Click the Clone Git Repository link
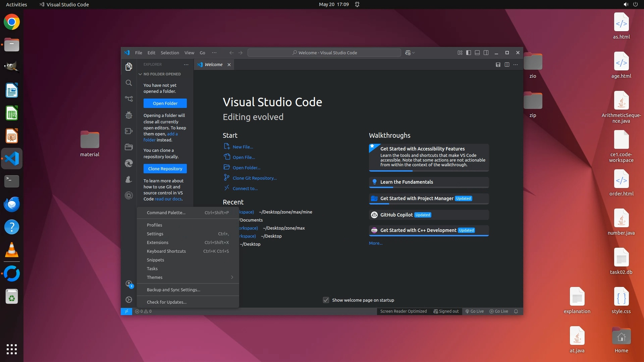Image resolution: width=644 pixels, height=362 pixels. pos(255,178)
